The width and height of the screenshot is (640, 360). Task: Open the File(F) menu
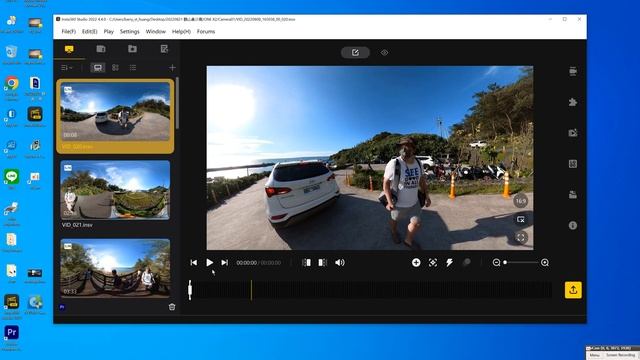tap(69, 31)
